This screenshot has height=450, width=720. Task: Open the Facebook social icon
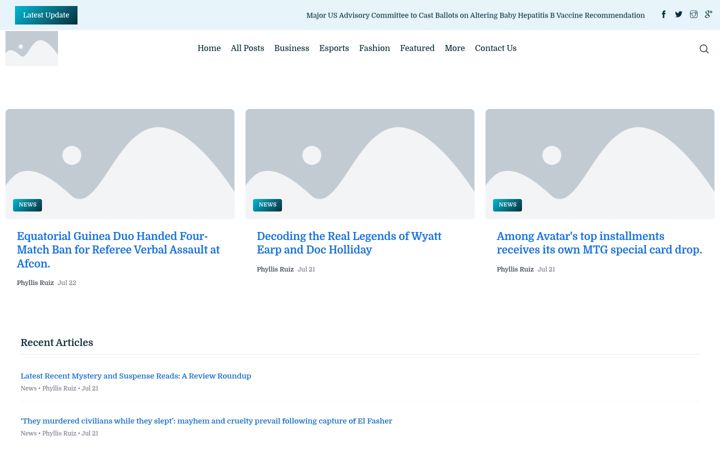(x=664, y=15)
